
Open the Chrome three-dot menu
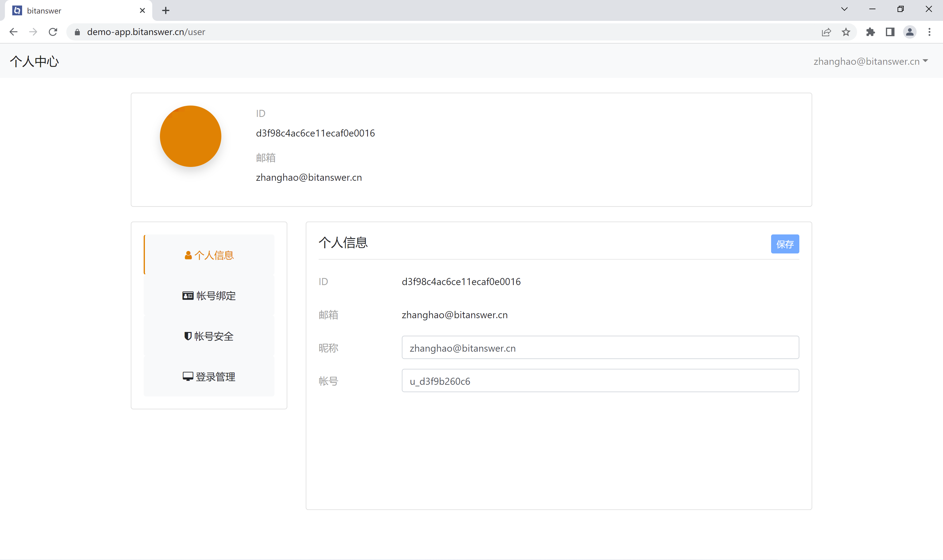pyautogui.click(x=929, y=32)
